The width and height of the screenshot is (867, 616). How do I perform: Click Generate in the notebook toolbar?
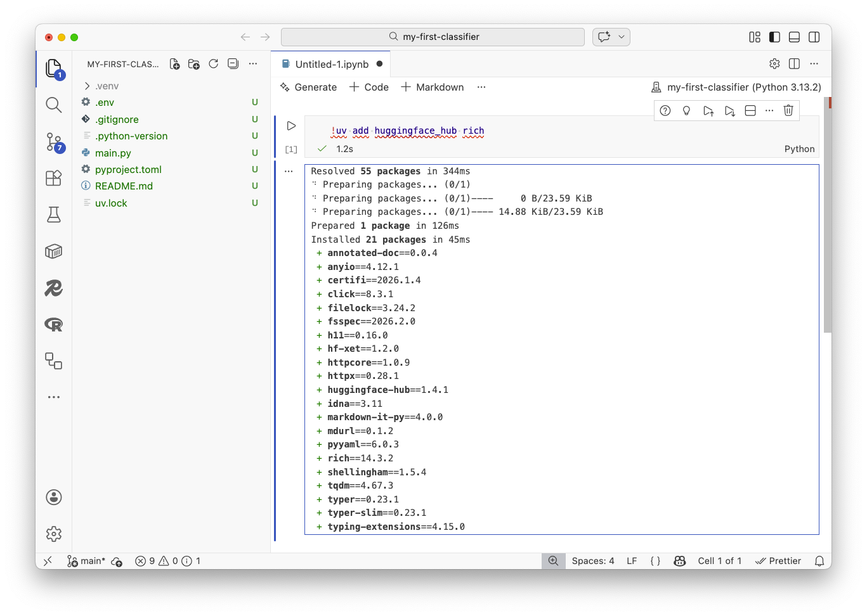click(x=308, y=87)
